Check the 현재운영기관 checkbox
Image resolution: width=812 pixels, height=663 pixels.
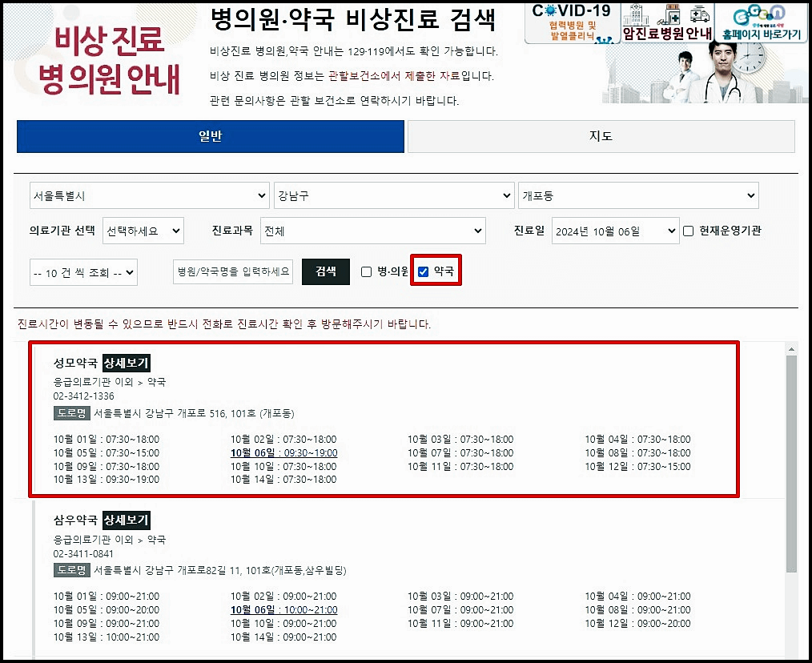(x=687, y=230)
